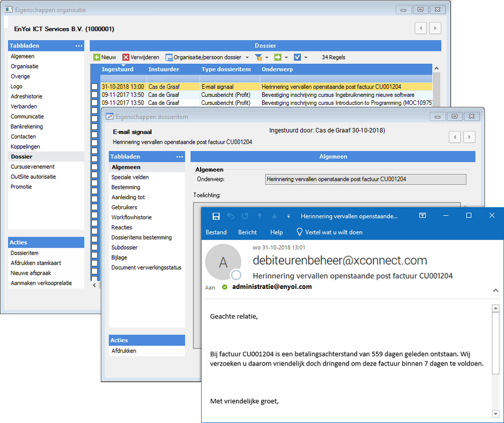The image size is (504, 423).
Task: Select the Nieuw icon to create a dossieritem
Action: (96, 57)
